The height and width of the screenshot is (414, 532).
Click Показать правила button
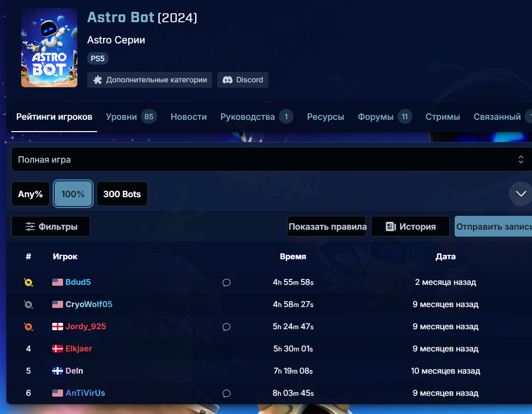coord(327,226)
